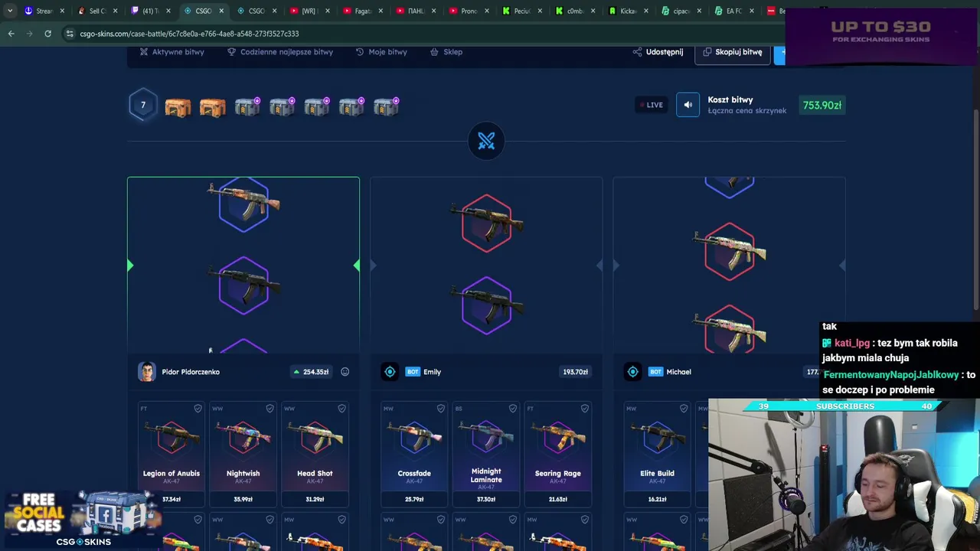
Task: Click shield icon on Elite Build card
Action: tap(684, 409)
